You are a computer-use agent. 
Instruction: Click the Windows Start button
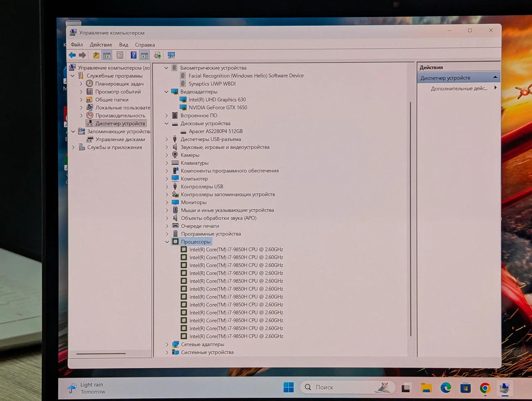coord(288,387)
